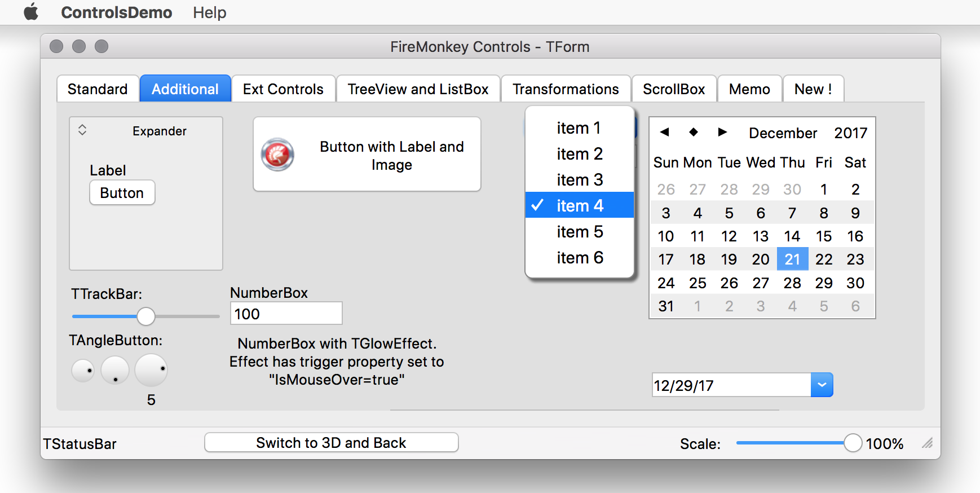This screenshot has width=980, height=493.
Task: Click the largest TAngleButton dial
Action: click(151, 370)
